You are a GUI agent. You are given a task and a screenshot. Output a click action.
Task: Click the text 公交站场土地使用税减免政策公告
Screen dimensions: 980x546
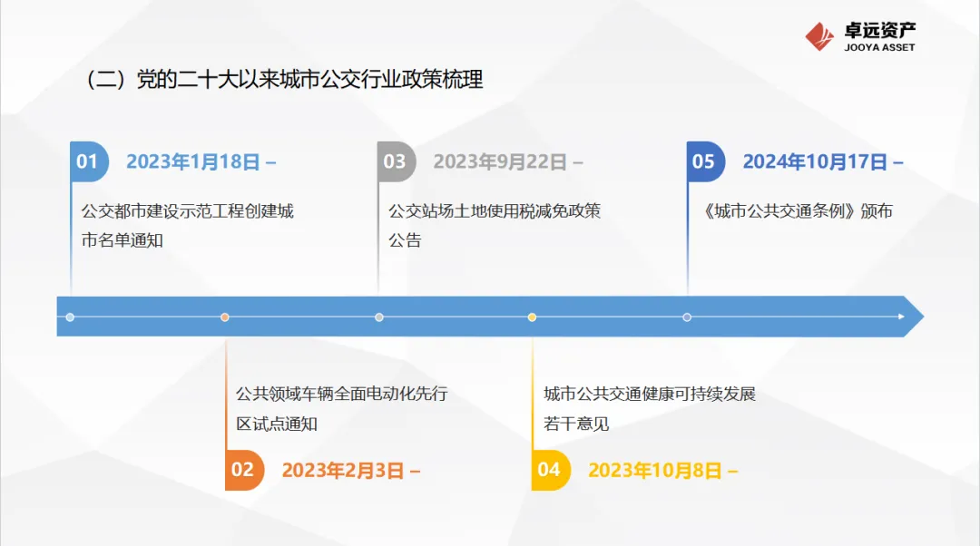tap(495, 226)
